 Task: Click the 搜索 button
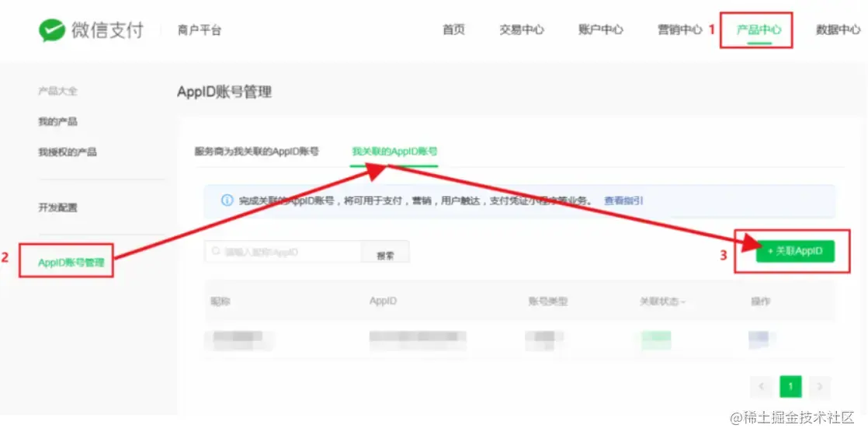click(x=385, y=253)
